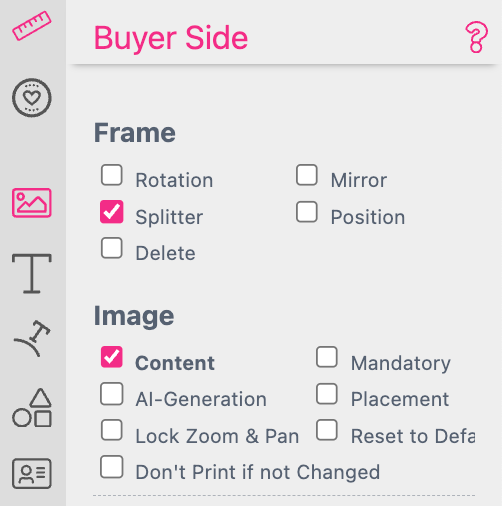
Task: Enable the Rotation checkbox
Action: pos(112,175)
